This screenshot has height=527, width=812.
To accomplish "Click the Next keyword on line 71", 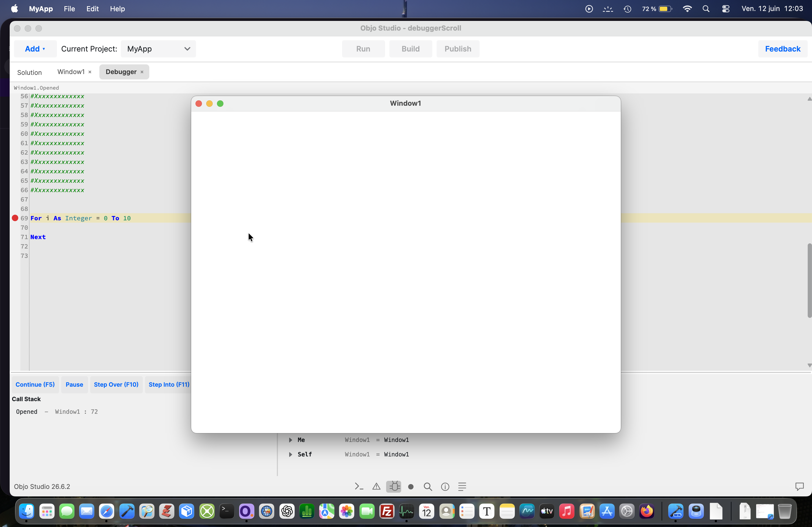I will tap(38, 237).
